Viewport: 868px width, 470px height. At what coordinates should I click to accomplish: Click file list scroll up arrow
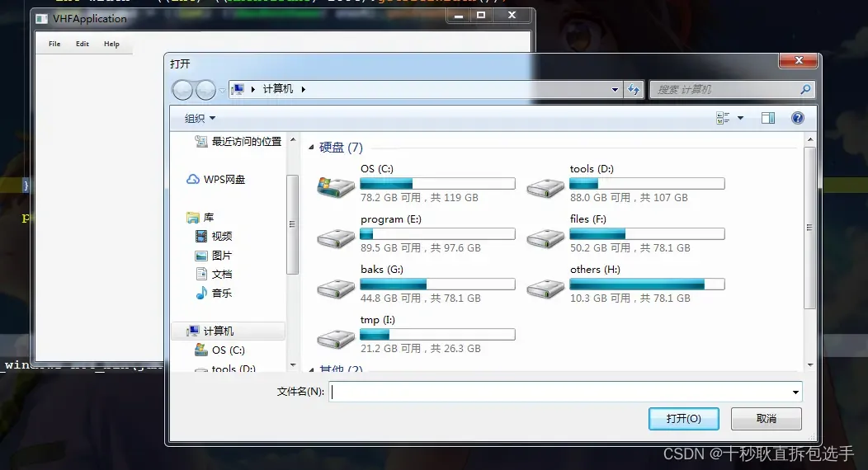click(810, 139)
